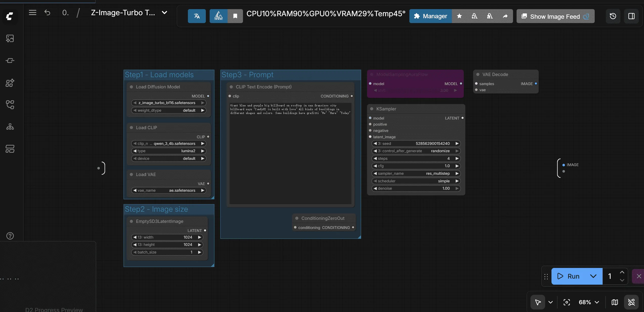Toggle the right side panel with the panel icon
The width and height of the screenshot is (644, 312).
(631, 16)
